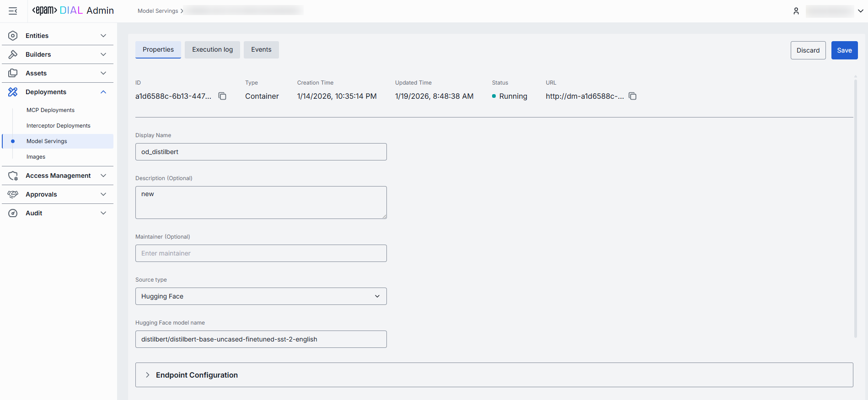
Task: Expand the Access Management section
Action: pyautogui.click(x=103, y=176)
